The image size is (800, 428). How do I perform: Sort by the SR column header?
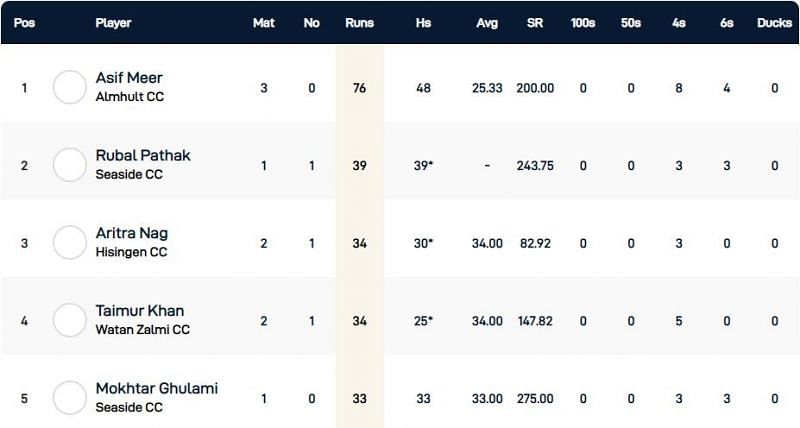point(535,23)
